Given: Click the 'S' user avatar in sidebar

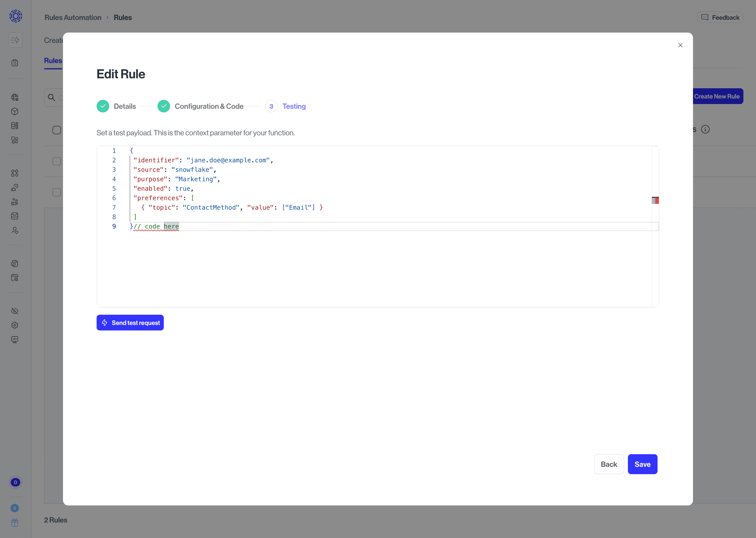Looking at the screenshot, I should [14, 508].
